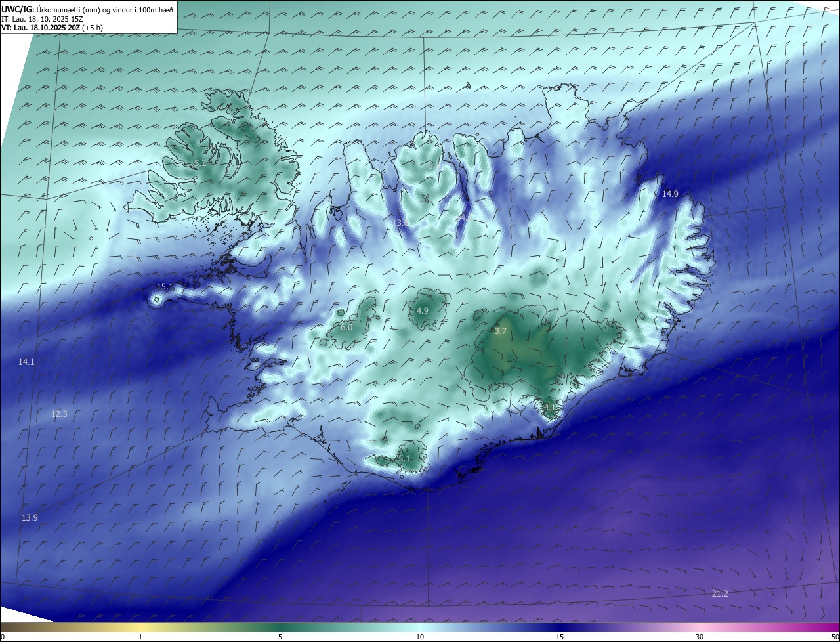Click the 5.1 value on the south coast glacier
Image resolution: width=840 pixels, height=642 pixels.
404,458
